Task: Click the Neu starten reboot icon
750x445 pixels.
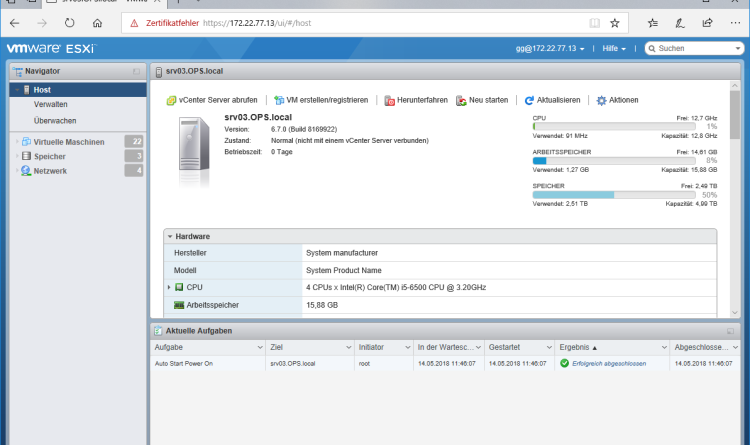Action: pyautogui.click(x=461, y=100)
